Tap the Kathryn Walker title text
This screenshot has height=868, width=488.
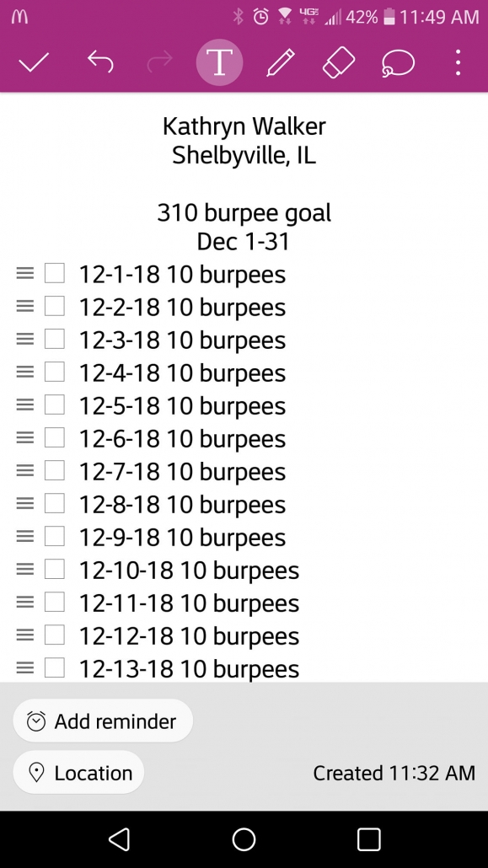[x=244, y=126]
